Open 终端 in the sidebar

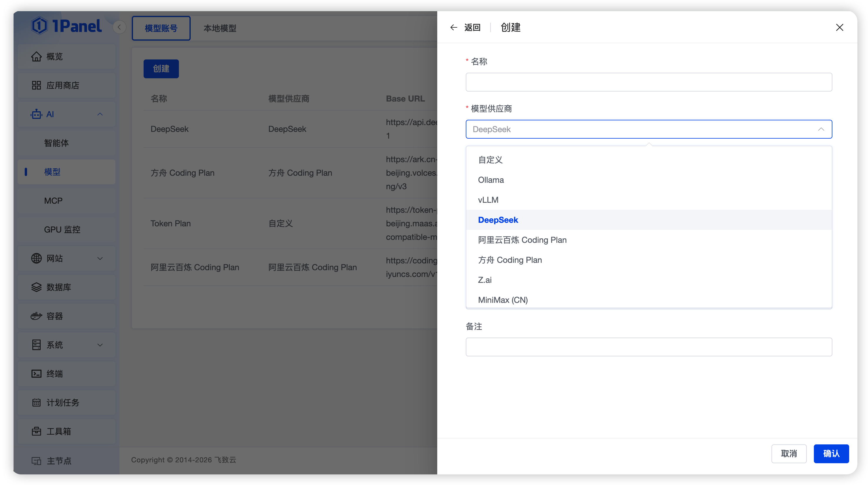[66, 374]
